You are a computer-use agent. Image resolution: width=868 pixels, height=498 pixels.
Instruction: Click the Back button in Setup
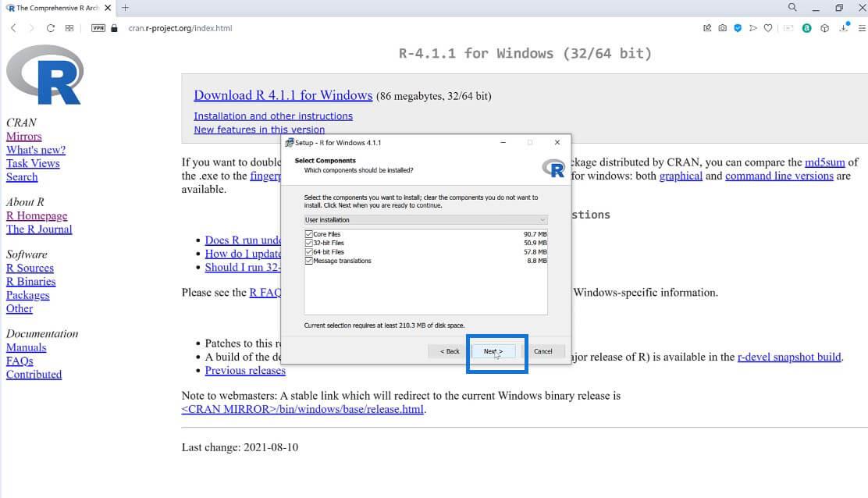[450, 351]
